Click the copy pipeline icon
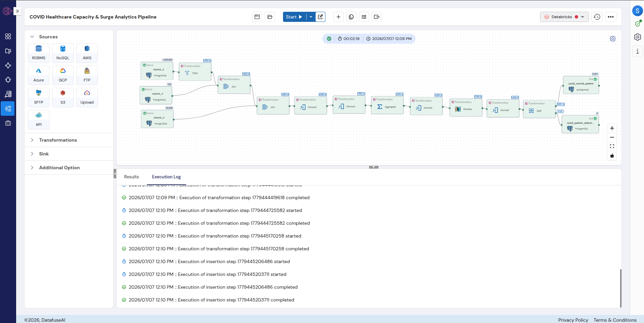644x323 pixels. click(351, 17)
